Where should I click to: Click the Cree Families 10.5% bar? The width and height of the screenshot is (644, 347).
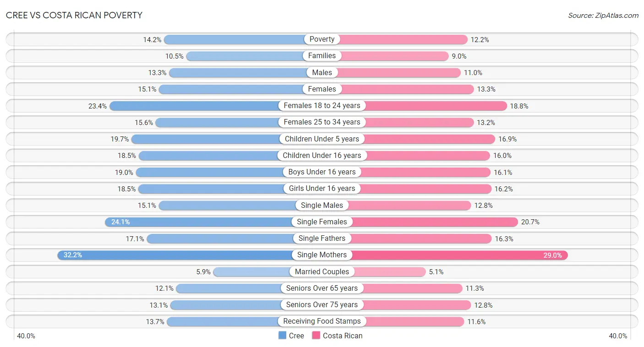(x=254, y=56)
